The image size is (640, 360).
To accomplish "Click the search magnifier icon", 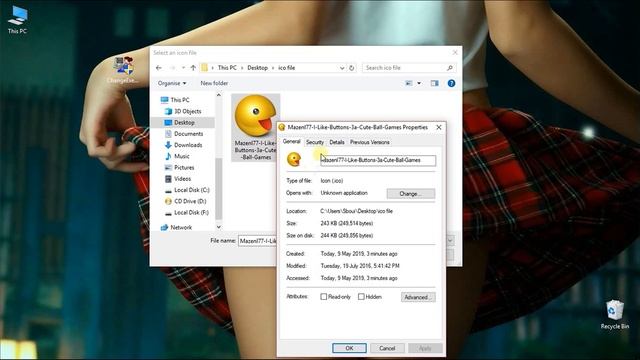I will [449, 68].
